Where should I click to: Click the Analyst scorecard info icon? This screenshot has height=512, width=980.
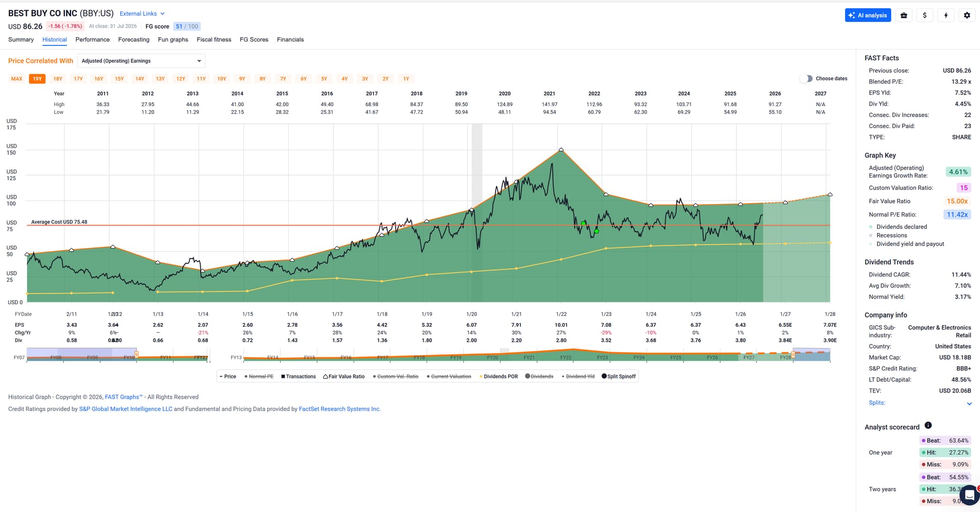pyautogui.click(x=928, y=425)
